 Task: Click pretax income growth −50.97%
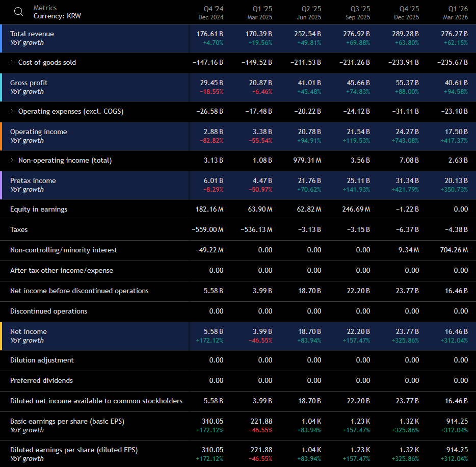coord(260,190)
